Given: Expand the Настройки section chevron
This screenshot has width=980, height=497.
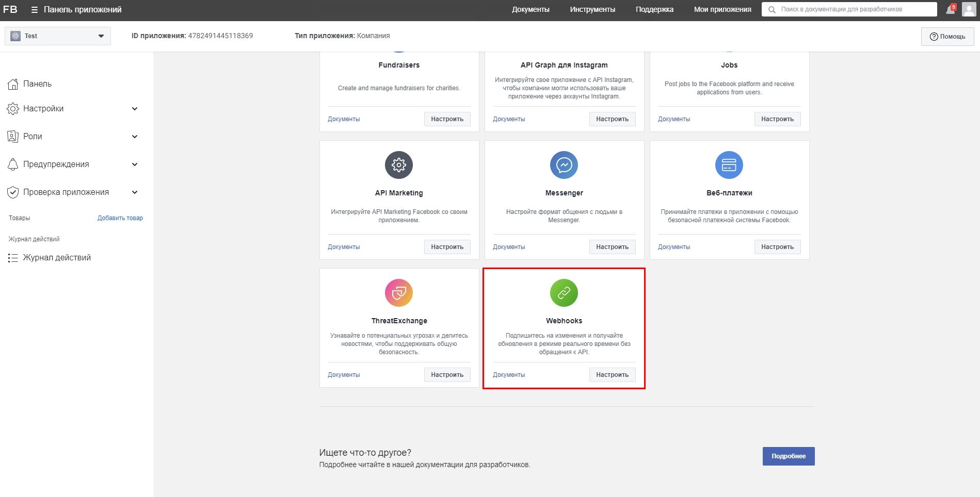Looking at the screenshot, I should [135, 109].
